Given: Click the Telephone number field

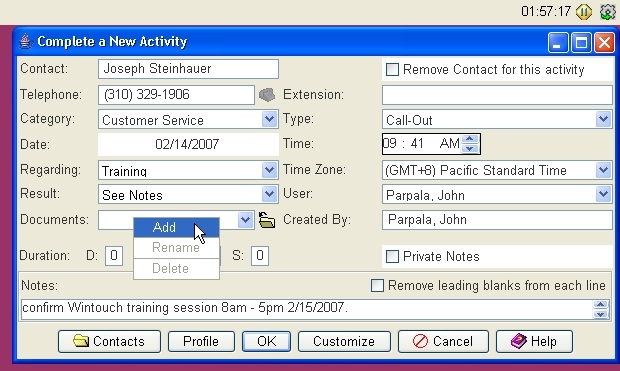Looking at the screenshot, I should (x=176, y=95).
